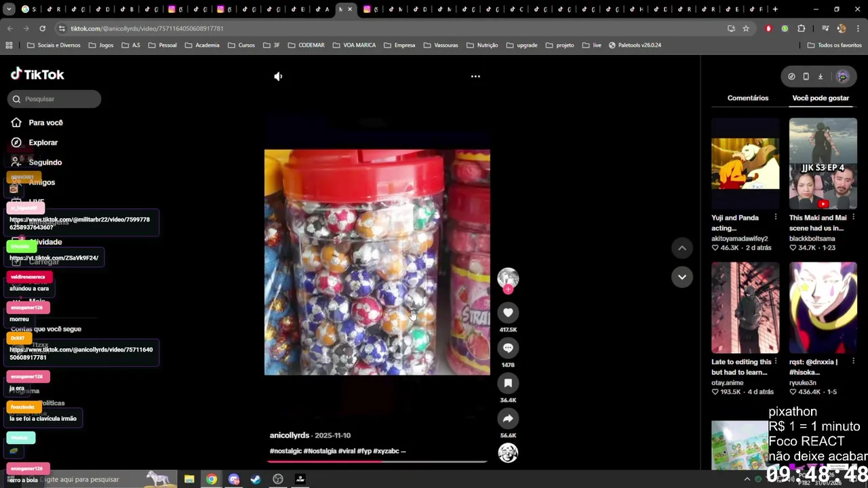Like the video with the heart icon

pyautogui.click(x=508, y=312)
